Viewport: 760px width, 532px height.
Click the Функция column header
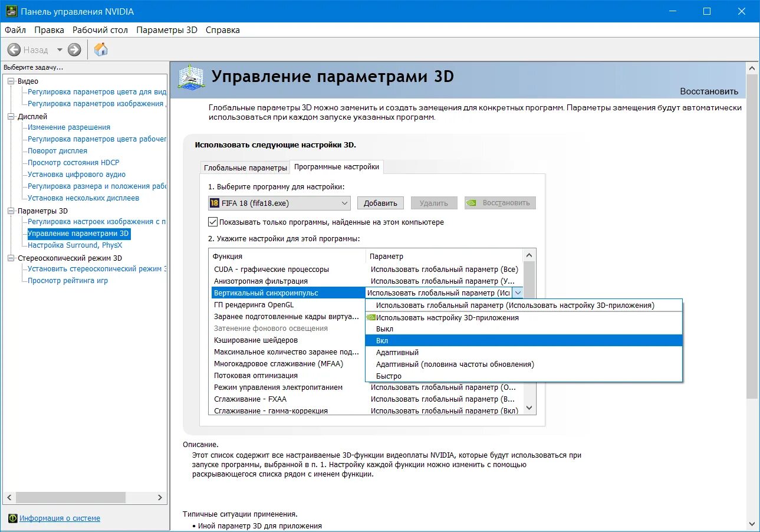(288, 256)
